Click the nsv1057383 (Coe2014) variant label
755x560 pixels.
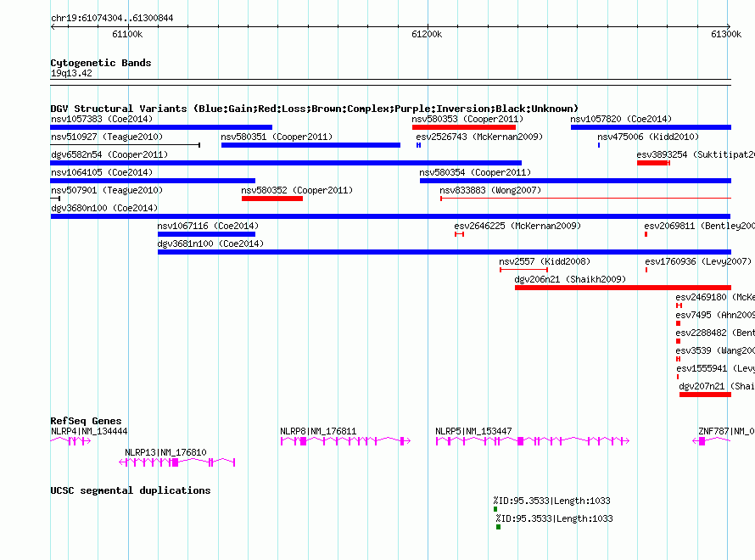102,119
